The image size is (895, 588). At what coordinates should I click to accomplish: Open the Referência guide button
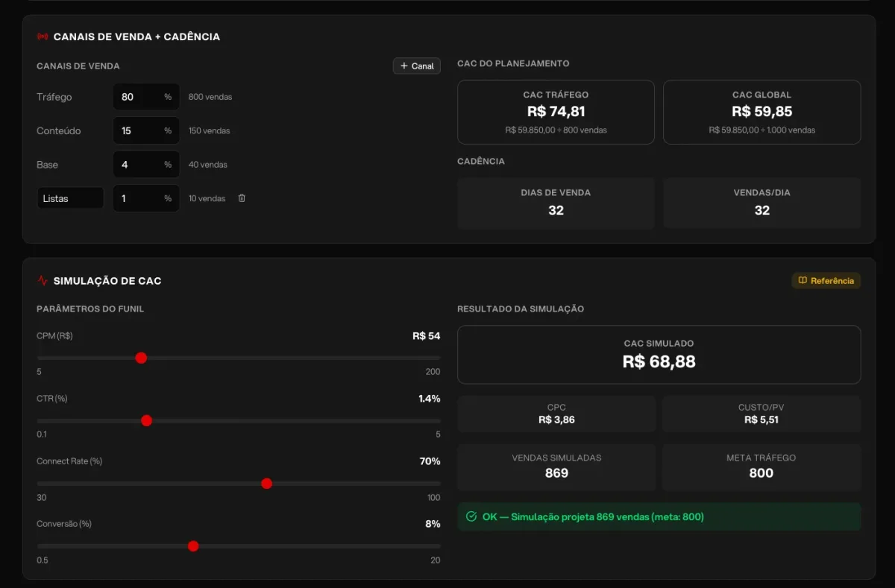[x=826, y=281]
